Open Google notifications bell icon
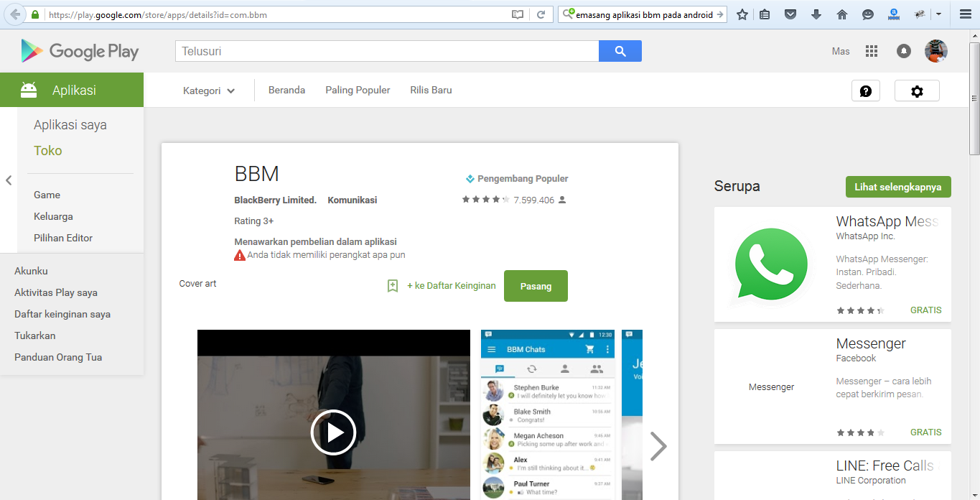This screenshot has height=500, width=980. 904,51
